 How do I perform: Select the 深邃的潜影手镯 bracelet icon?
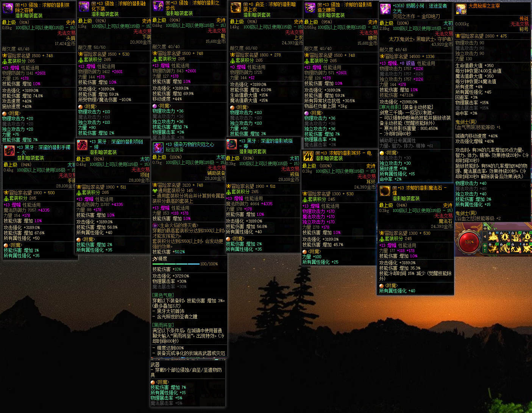9,150
